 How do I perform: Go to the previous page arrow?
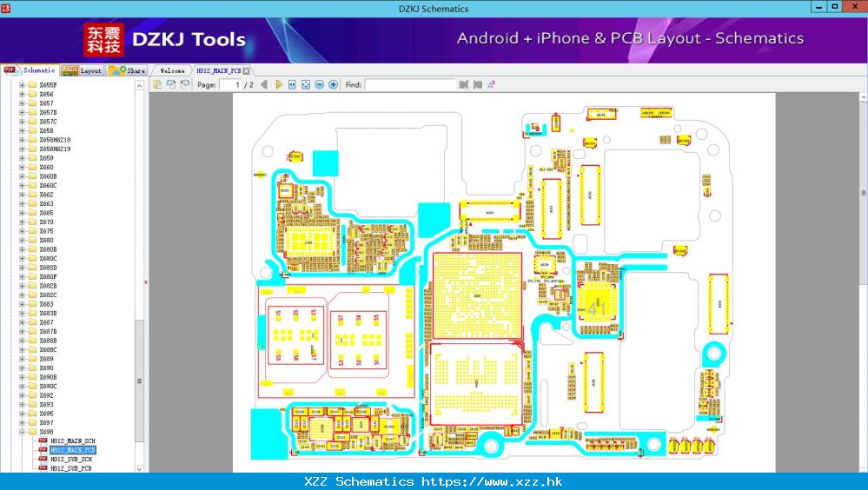pyautogui.click(x=264, y=84)
